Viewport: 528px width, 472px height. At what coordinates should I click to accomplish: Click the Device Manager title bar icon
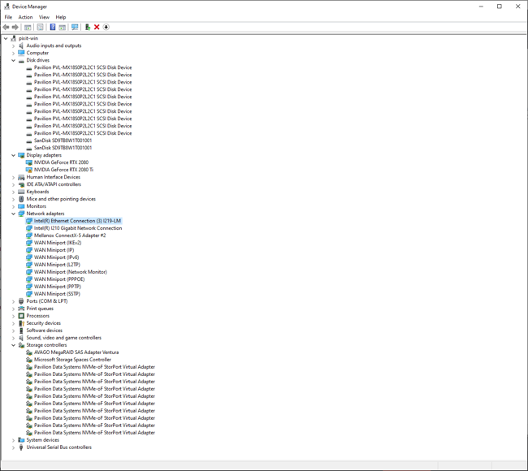[6, 6]
